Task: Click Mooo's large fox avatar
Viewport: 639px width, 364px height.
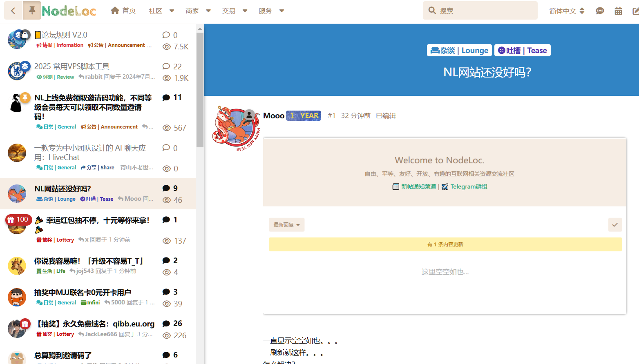Action: tap(236, 128)
